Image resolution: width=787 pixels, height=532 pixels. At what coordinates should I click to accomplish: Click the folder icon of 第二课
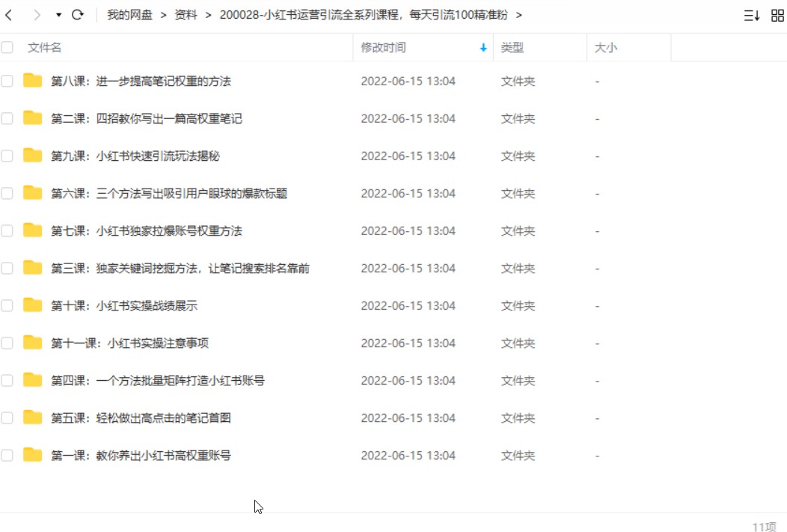[33, 118]
